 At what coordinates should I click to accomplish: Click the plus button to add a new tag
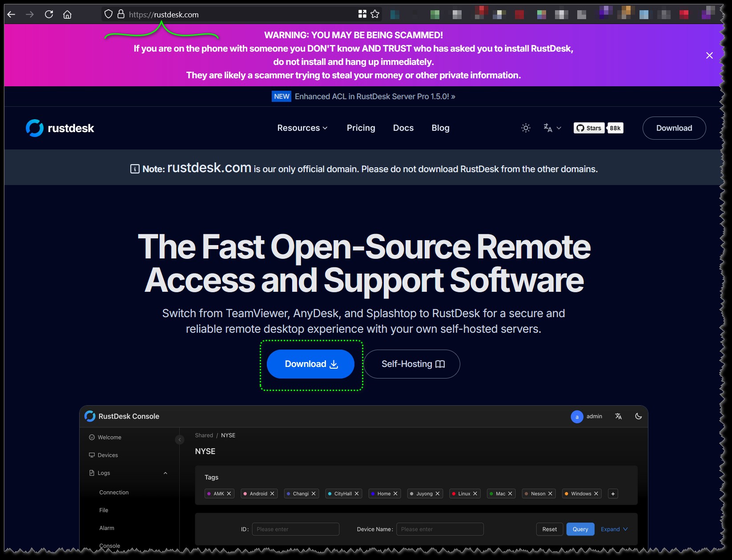tap(613, 494)
